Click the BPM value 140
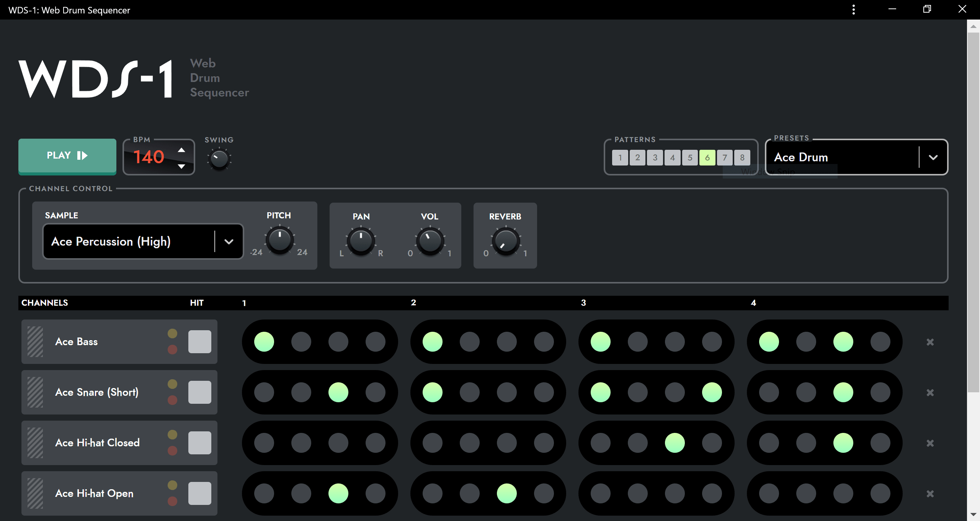 (149, 157)
